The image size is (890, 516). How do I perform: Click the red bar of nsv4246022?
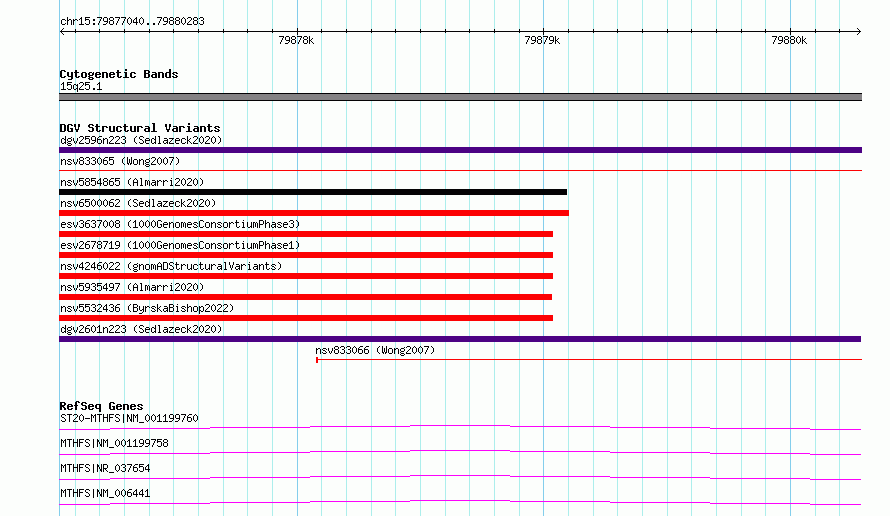[x=306, y=276]
